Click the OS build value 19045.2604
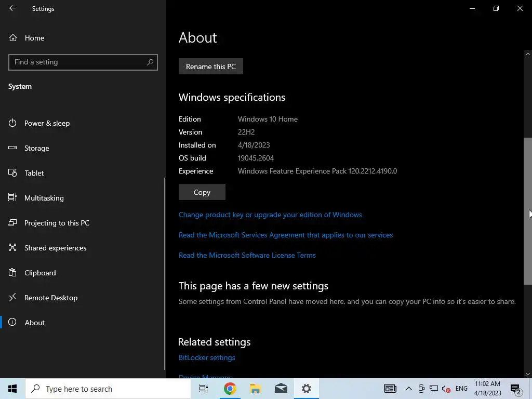Image resolution: width=532 pixels, height=399 pixels. pyautogui.click(x=256, y=158)
